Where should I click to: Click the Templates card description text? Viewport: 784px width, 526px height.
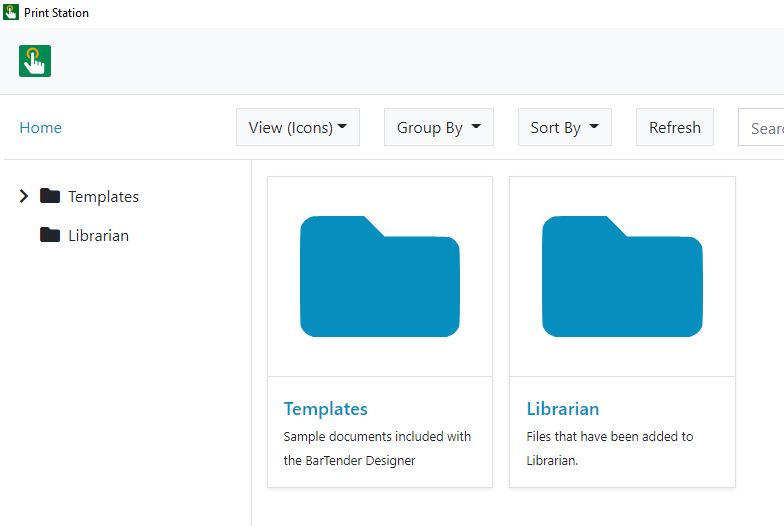click(377, 448)
